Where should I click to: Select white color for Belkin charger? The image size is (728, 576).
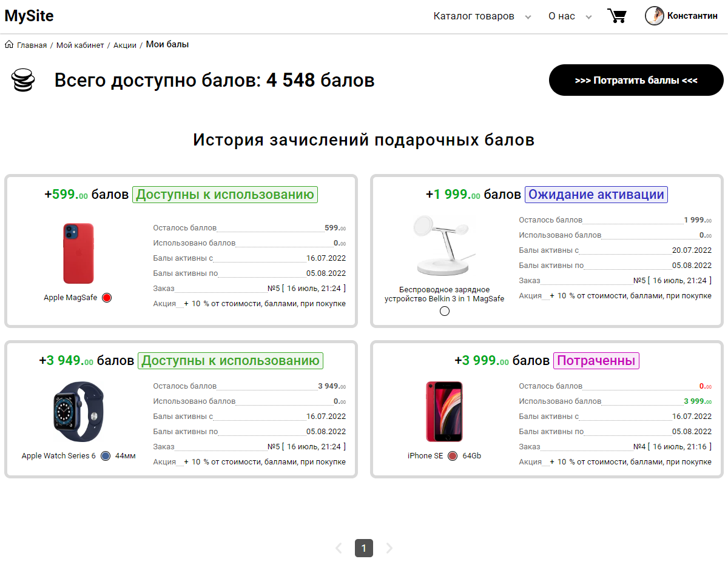click(445, 310)
